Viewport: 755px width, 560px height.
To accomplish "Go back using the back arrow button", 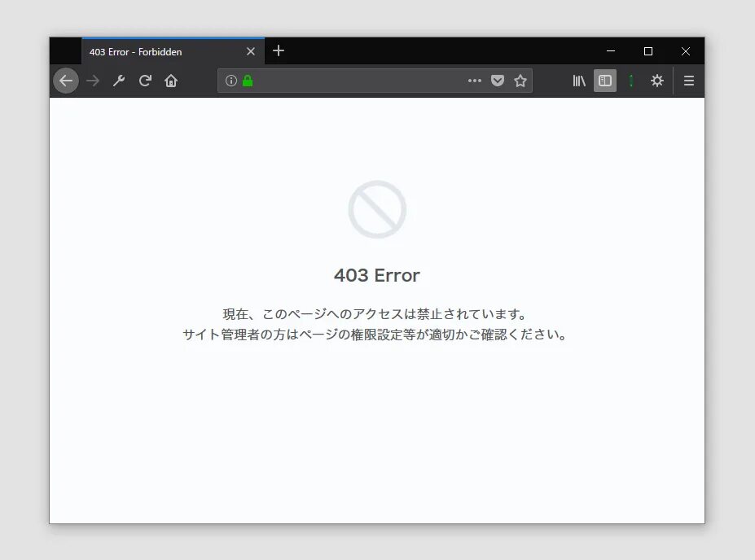I will pyautogui.click(x=66, y=81).
